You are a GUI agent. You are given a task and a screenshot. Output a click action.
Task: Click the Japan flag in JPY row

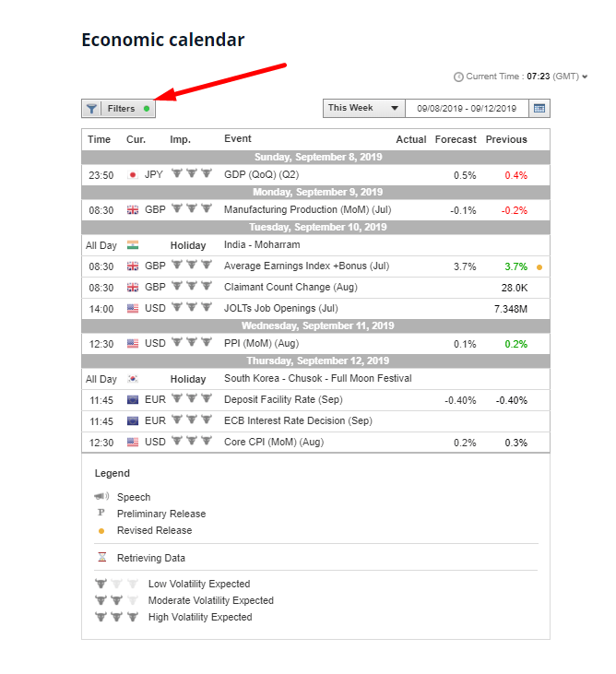tap(132, 174)
